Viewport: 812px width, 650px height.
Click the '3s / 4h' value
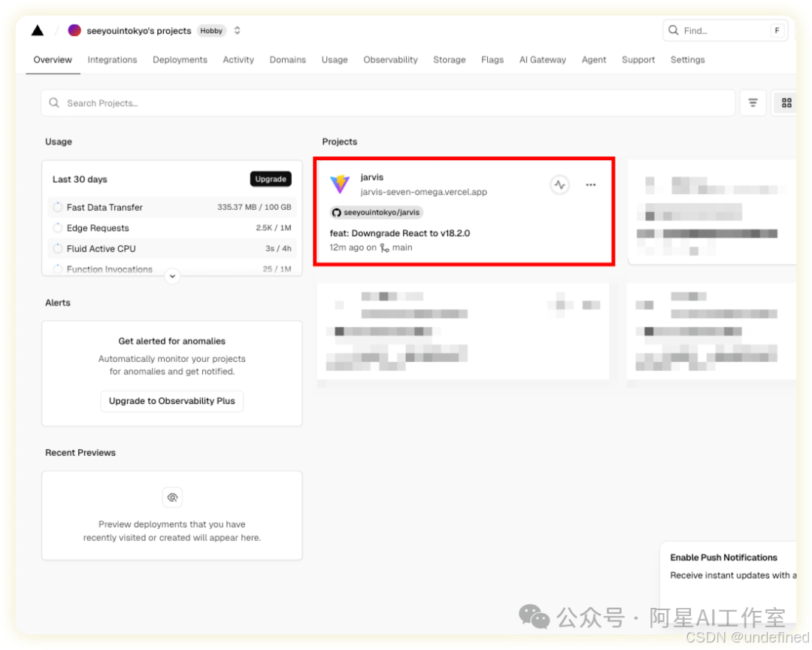(278, 248)
